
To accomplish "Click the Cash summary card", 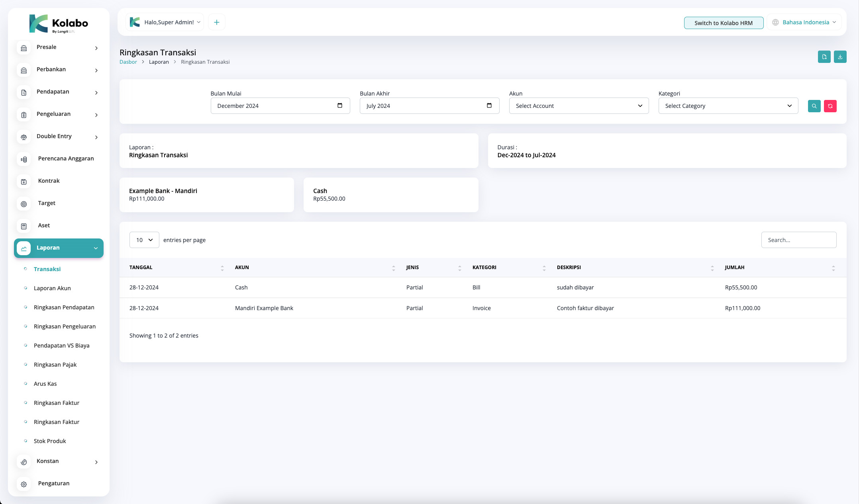I will point(391,195).
